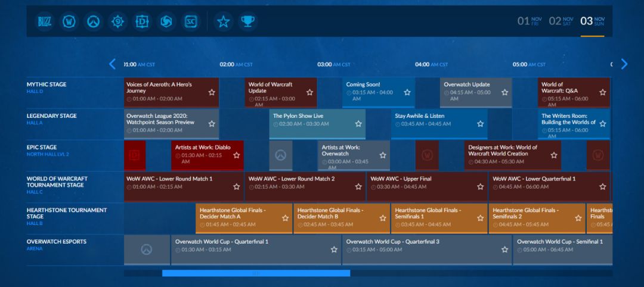This screenshot has height=287, width=644.
Task: Filter by StarCraft icon
Action: coord(191,21)
